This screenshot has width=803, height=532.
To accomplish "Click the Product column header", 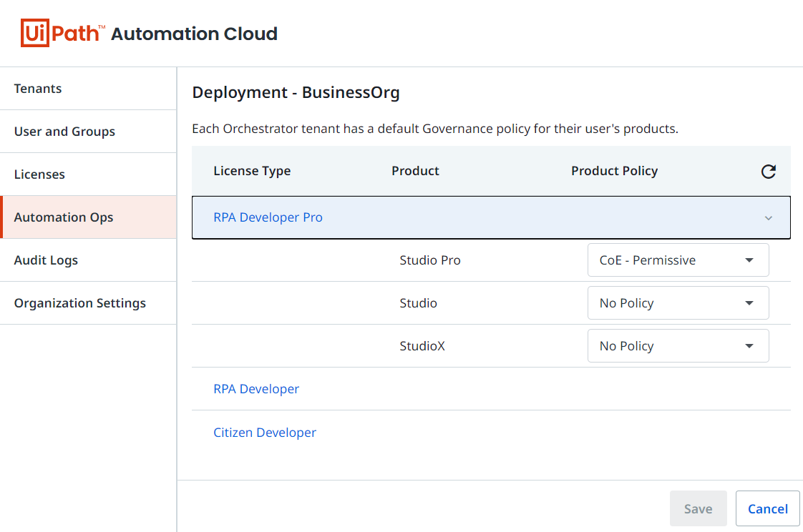I will (x=415, y=171).
